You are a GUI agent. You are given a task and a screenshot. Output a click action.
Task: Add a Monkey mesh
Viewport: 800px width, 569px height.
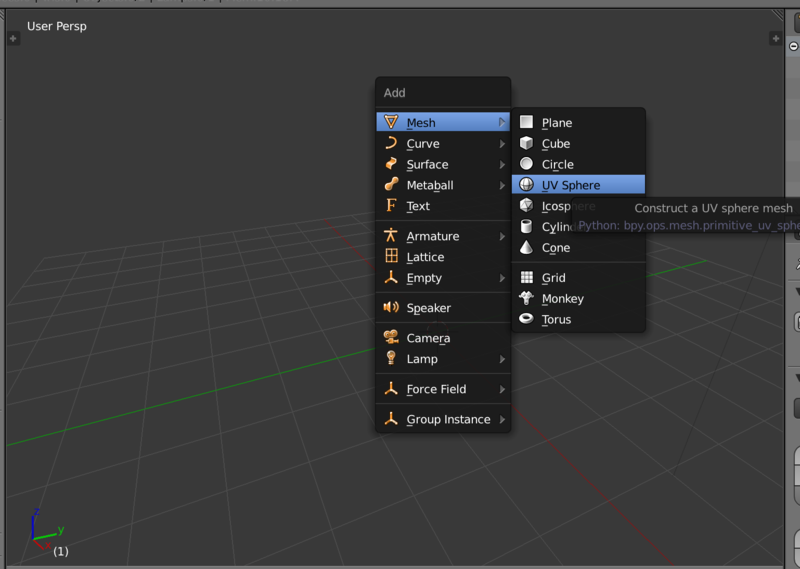(x=579, y=299)
